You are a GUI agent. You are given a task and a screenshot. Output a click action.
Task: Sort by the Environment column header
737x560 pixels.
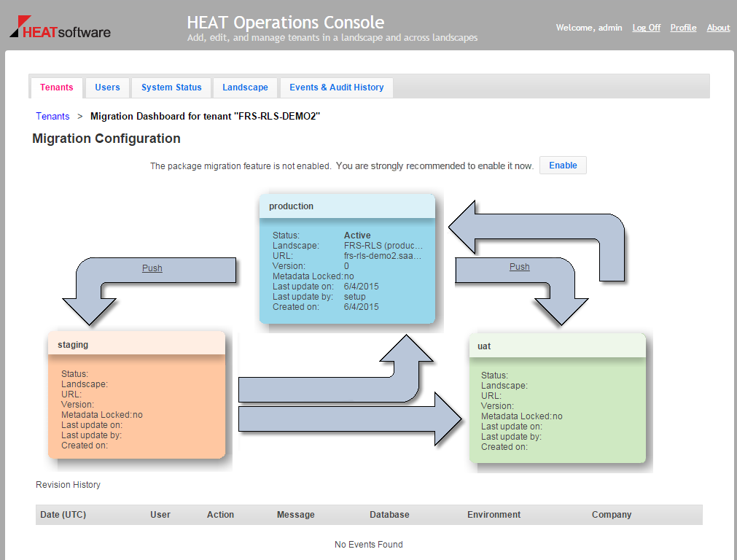[494, 515]
